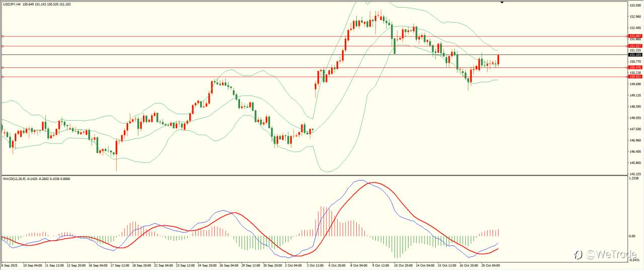Select the 150.031 red horizontal line price tag
644x270 pixels.
[635, 76]
